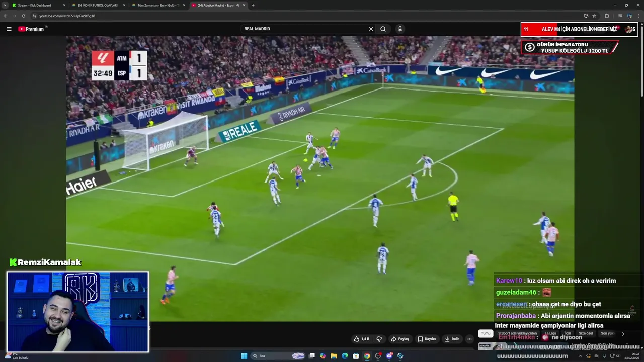Reload the YouTube page
644x362 pixels.
pyautogui.click(x=24, y=16)
